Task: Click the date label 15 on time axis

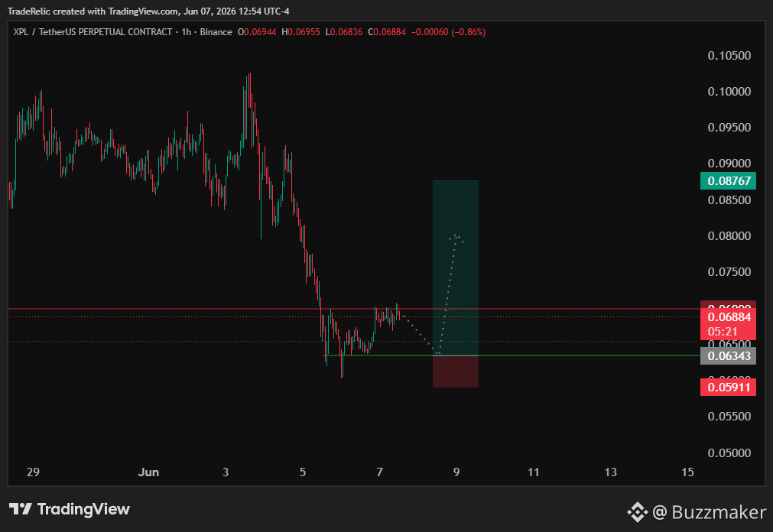Action: coord(687,472)
